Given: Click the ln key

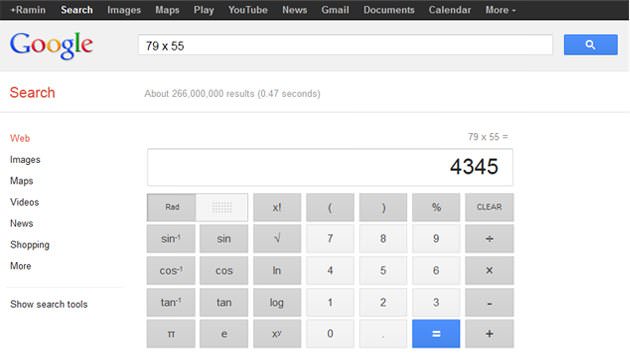Looking at the screenshot, I should tap(277, 270).
